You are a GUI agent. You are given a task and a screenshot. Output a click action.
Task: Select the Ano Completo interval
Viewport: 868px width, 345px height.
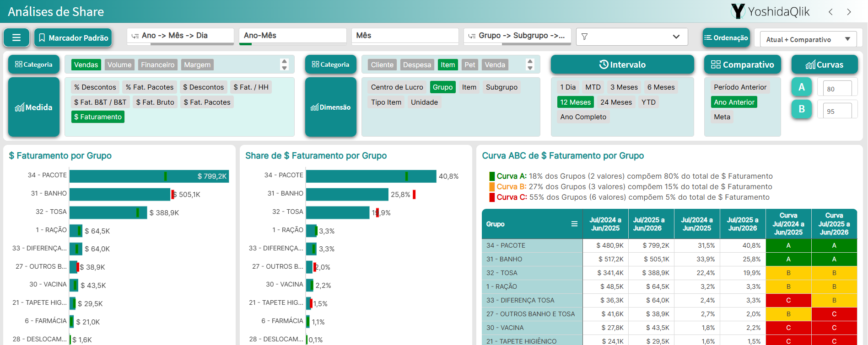(x=583, y=117)
